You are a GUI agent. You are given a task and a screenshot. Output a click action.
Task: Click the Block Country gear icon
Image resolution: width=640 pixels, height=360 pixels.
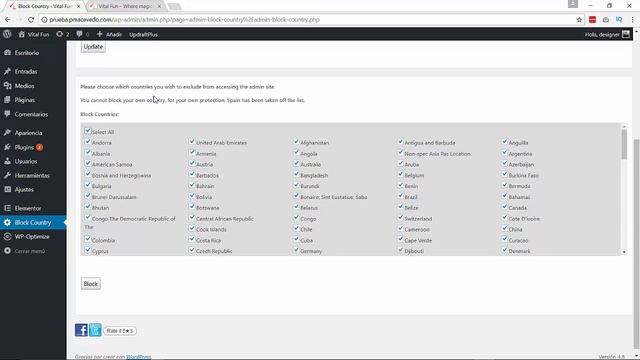[x=7, y=222]
